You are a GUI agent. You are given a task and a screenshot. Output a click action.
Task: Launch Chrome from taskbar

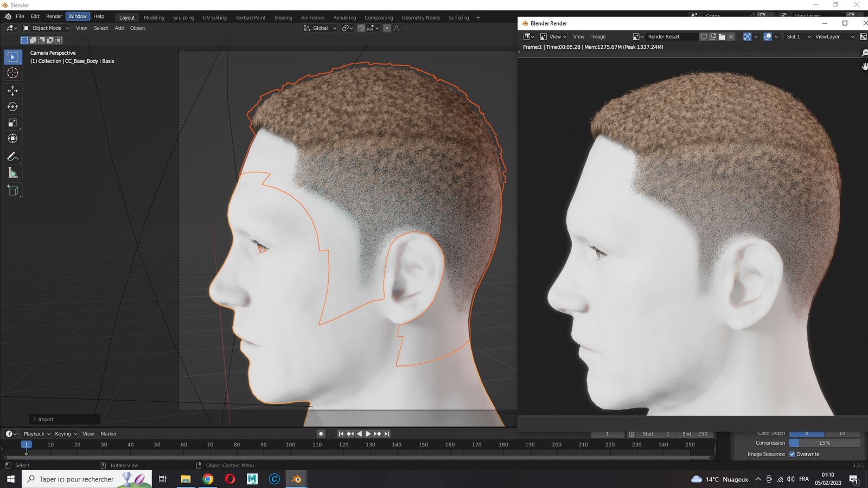[208, 479]
